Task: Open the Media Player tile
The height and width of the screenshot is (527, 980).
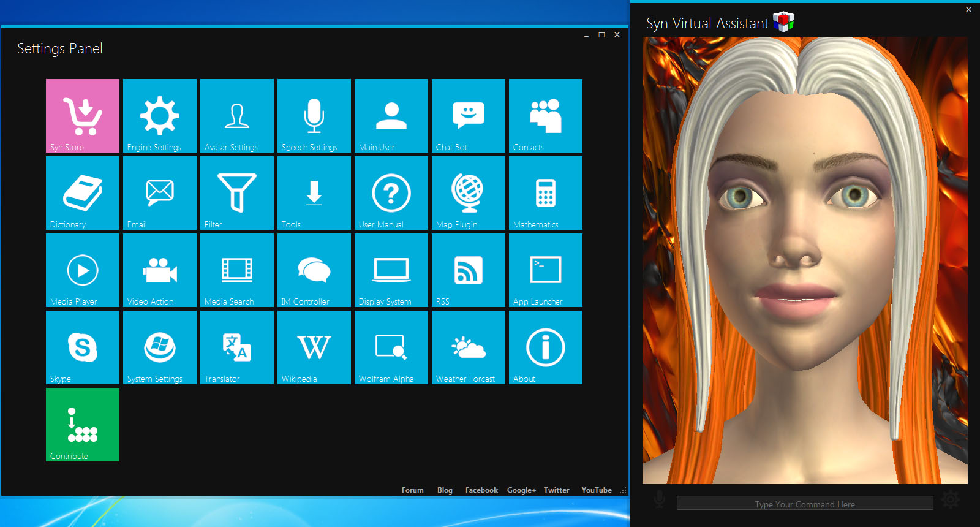Action: point(83,270)
